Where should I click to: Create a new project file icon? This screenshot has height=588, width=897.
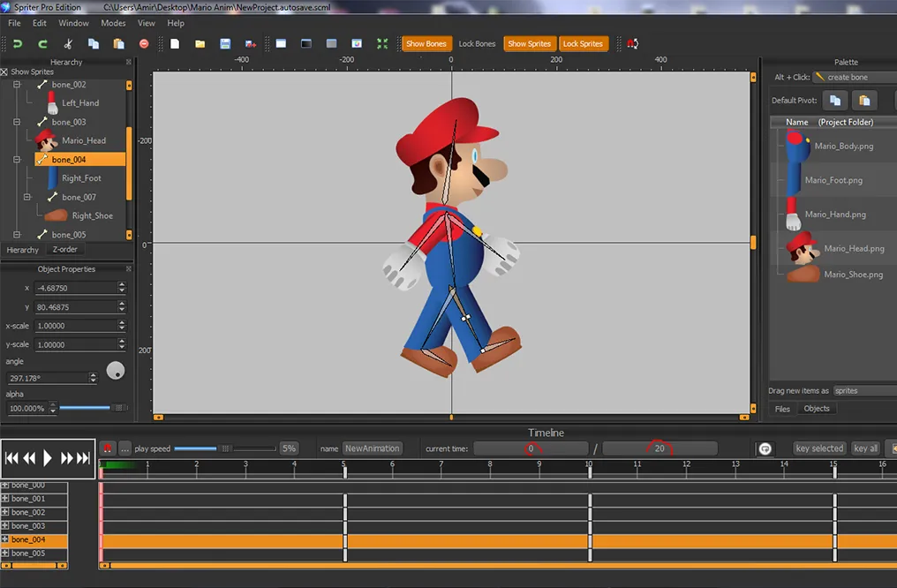coord(175,44)
